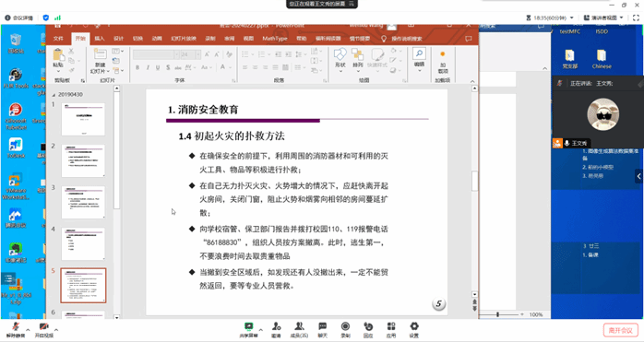Open the 成员 members list icon

coord(299,330)
